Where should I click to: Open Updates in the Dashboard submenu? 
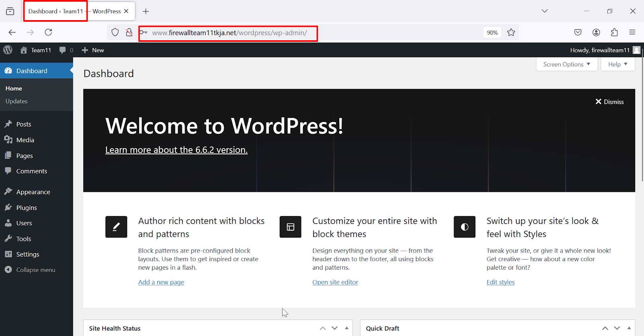pyautogui.click(x=17, y=101)
